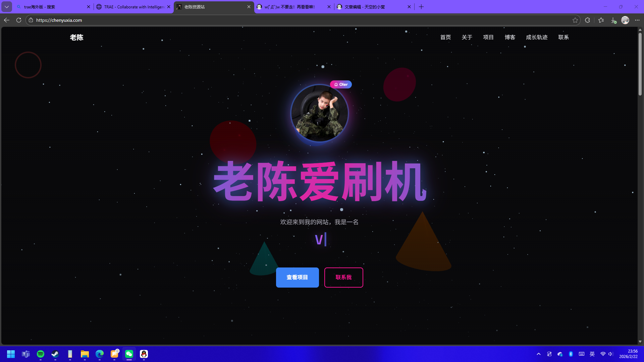The image size is (644, 362).
Task: Click the page vertical scrollbar thumb
Action: coord(640,64)
